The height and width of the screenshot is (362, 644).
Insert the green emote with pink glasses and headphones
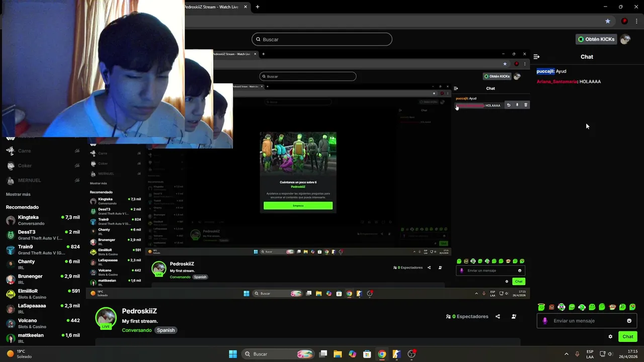[x=561, y=307]
